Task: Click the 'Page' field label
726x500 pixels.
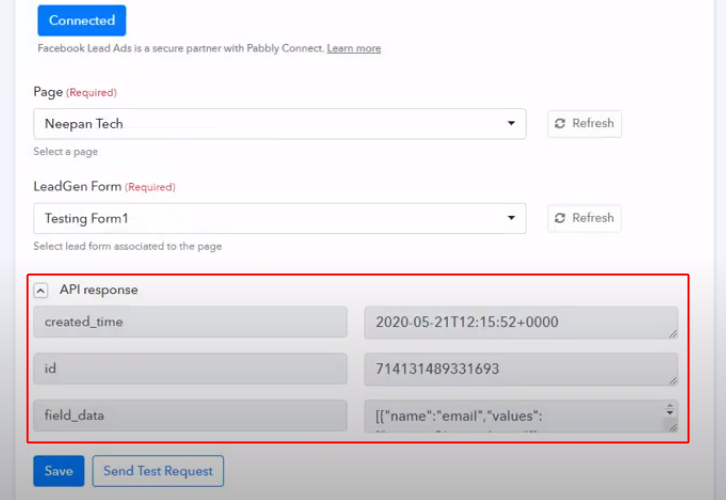Action: (48, 92)
